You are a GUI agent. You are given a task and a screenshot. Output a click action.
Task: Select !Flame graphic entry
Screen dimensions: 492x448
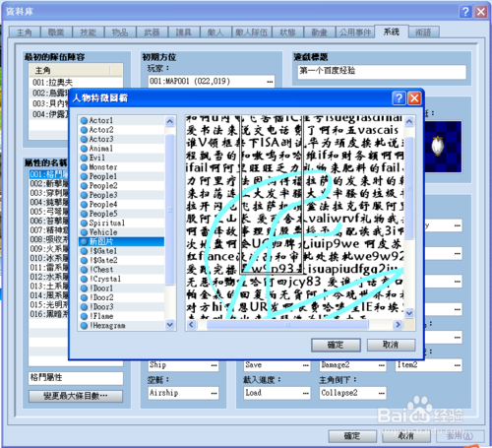[x=121, y=316]
